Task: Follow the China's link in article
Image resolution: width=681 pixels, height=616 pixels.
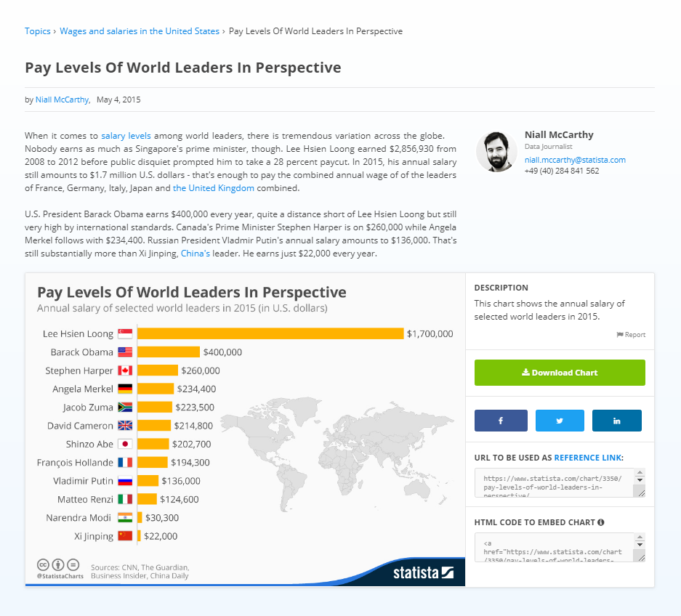Action: [x=196, y=254]
